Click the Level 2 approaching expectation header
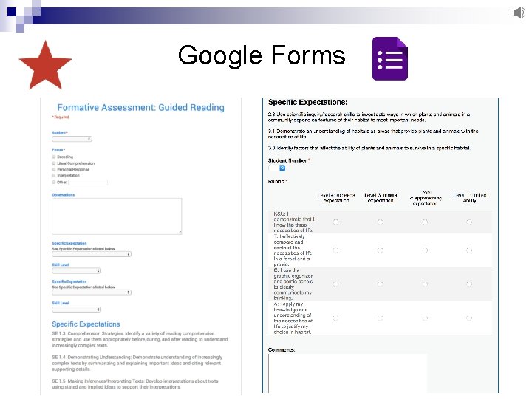This screenshot has width=532, height=399. 425,198
